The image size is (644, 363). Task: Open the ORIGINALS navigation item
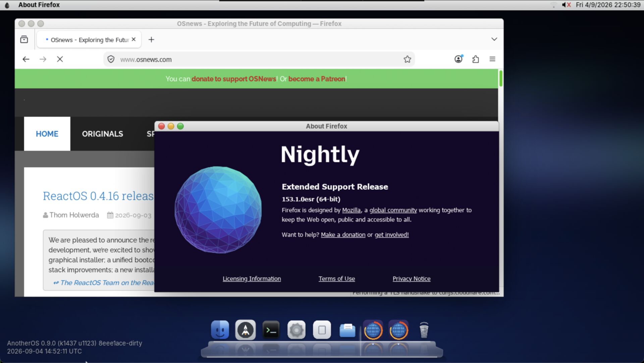pyautogui.click(x=103, y=134)
